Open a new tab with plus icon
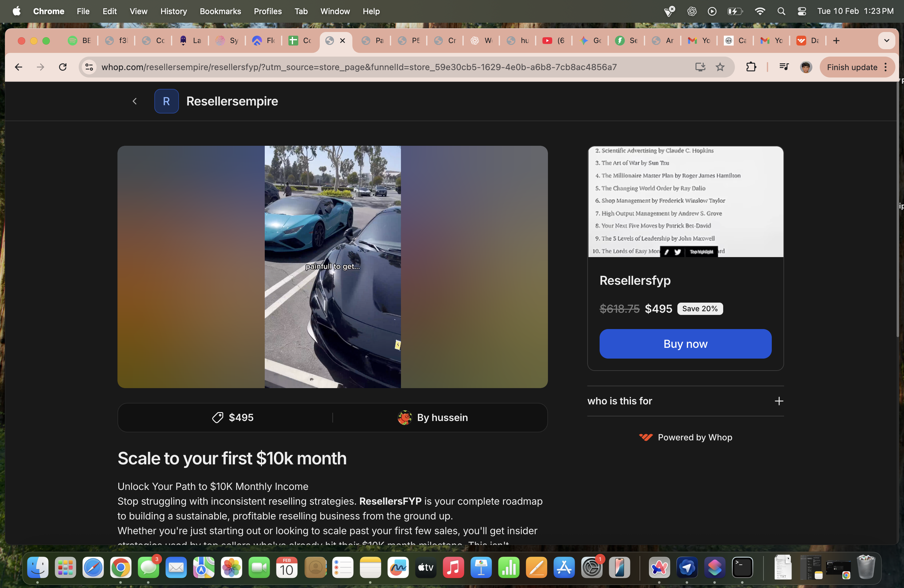The height and width of the screenshot is (588, 904). point(836,41)
